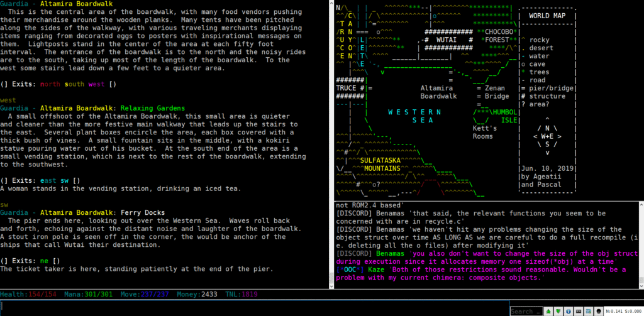The width and height of the screenshot is (644, 316).
Task: Click the area? legend entry
Action: [535, 104]
